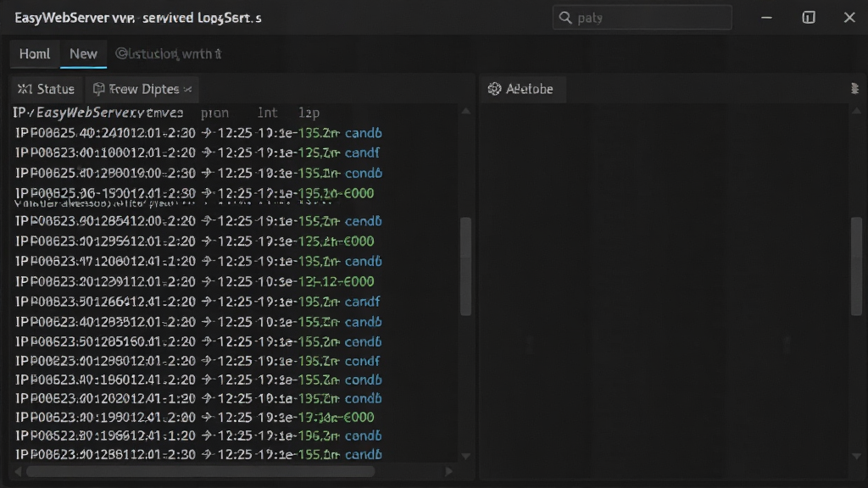Open the Homl tab

(x=34, y=53)
